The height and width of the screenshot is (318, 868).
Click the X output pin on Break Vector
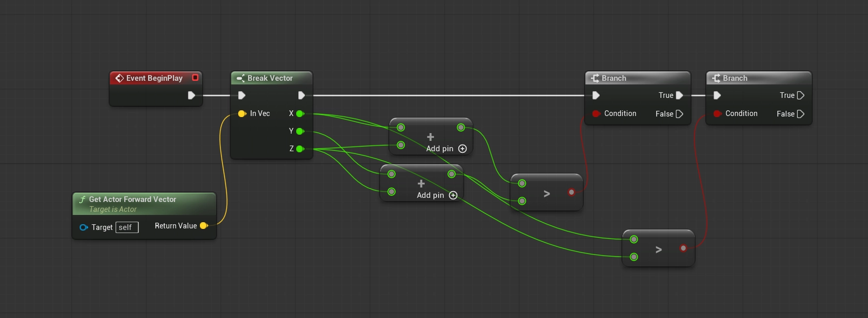click(300, 113)
